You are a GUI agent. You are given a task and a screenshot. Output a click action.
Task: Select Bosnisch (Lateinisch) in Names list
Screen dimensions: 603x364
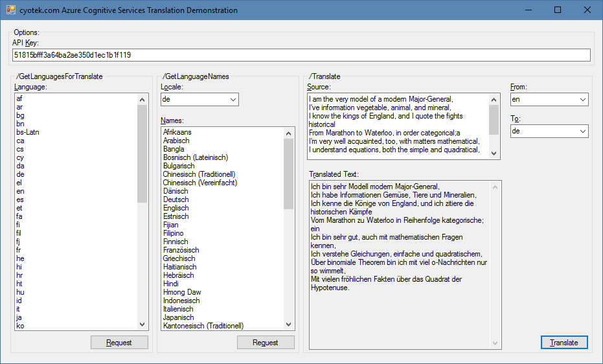tap(223, 158)
